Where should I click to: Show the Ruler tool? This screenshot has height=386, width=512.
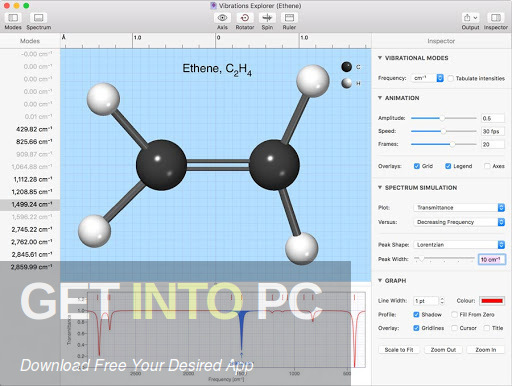289,18
